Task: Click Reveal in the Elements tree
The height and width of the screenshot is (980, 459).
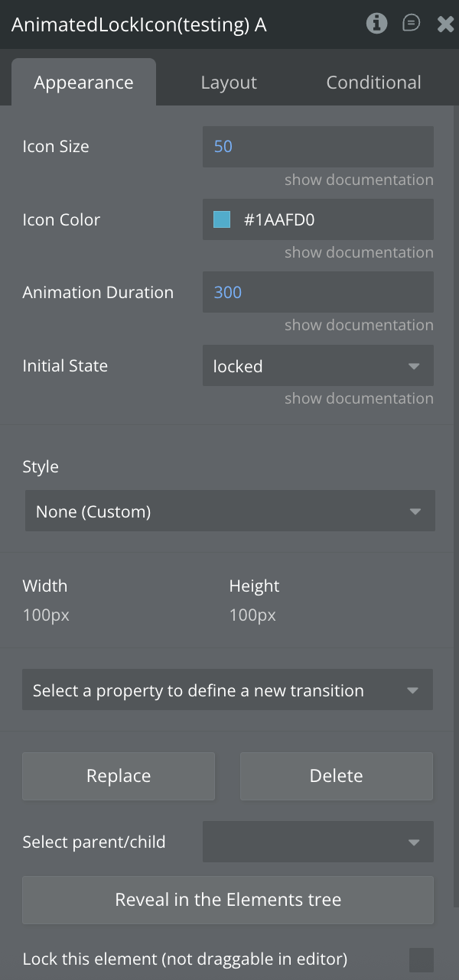Action: click(x=228, y=900)
